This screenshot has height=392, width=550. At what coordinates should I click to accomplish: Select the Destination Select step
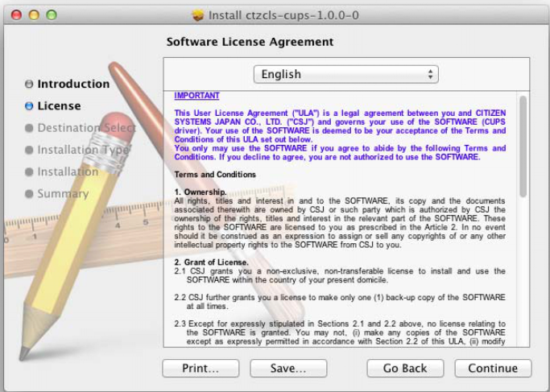pyautogui.click(x=86, y=128)
